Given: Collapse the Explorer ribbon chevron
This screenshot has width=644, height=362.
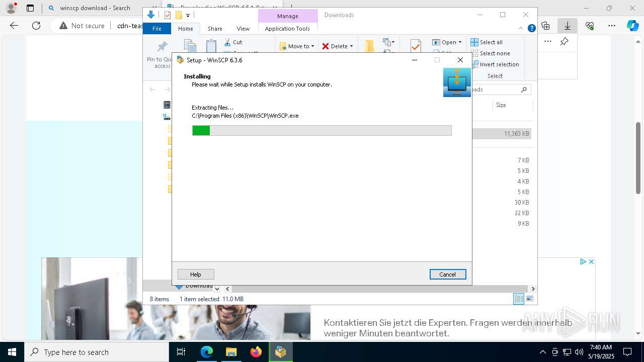Looking at the screenshot, I should pos(521,29).
